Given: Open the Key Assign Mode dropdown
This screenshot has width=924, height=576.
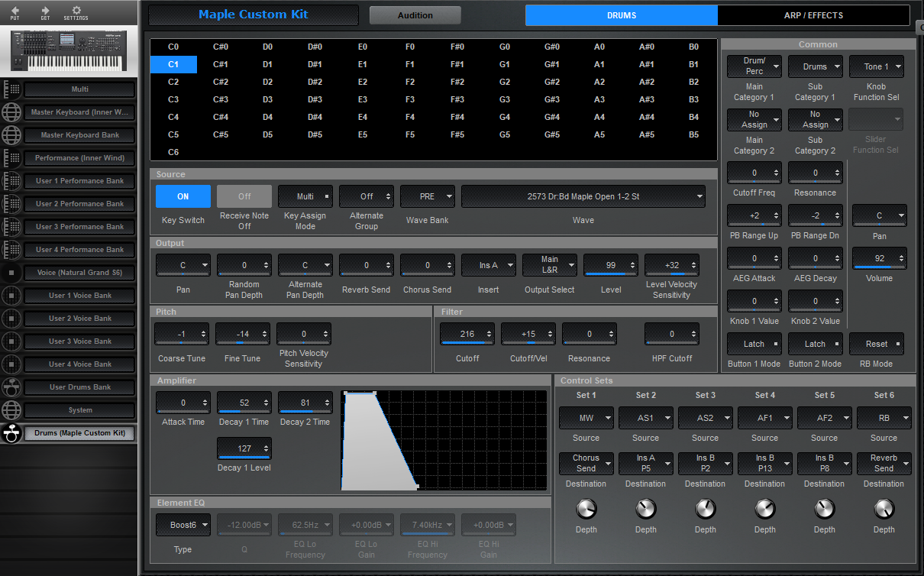Looking at the screenshot, I should 305,196.
